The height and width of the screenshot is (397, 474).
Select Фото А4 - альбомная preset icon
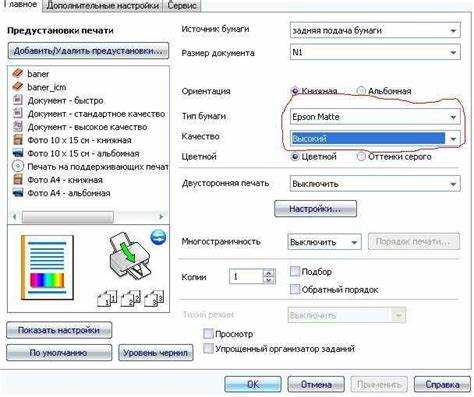pyautogui.click(x=18, y=193)
